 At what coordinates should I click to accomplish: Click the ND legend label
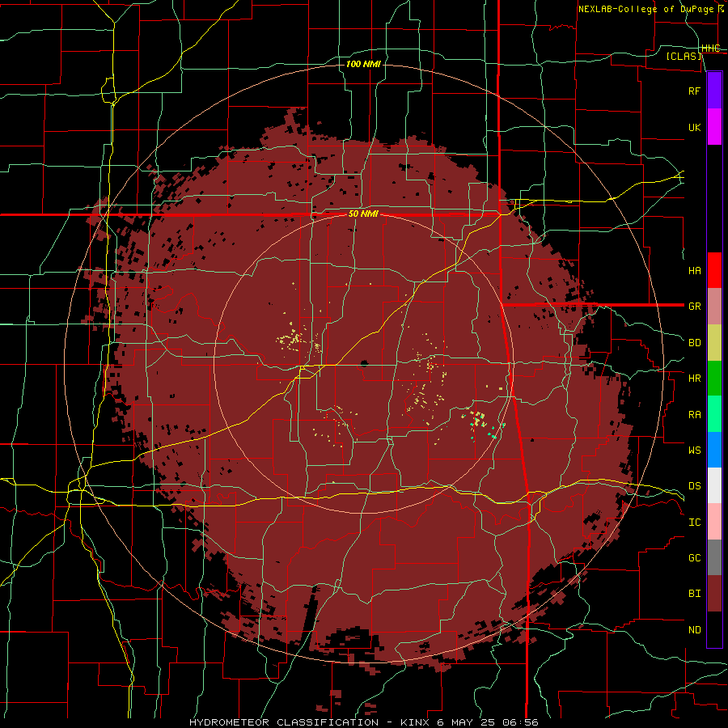pyautogui.click(x=694, y=630)
